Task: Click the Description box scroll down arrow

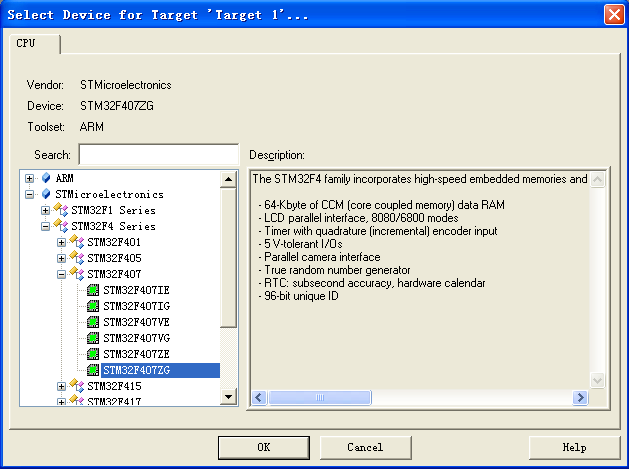Action: 597,380
